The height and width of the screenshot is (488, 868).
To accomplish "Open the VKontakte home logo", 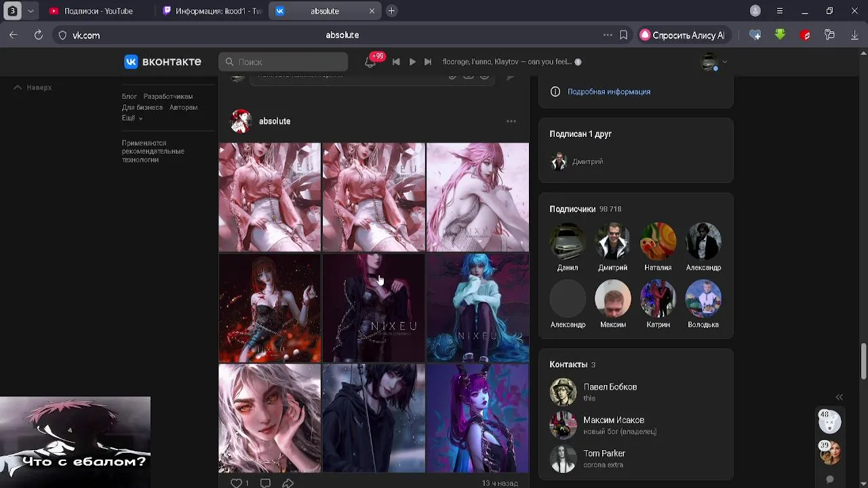I will 163,62.
